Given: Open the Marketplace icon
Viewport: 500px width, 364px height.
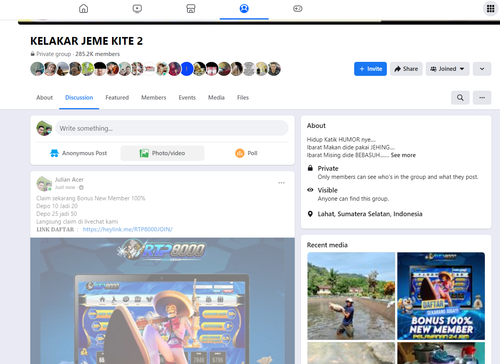Looking at the screenshot, I should pos(191,8).
